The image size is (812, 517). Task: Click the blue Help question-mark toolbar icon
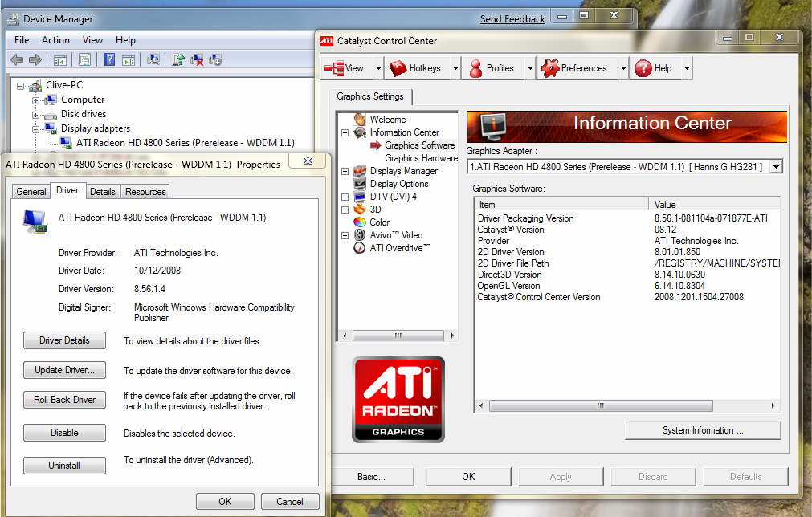tap(110, 59)
